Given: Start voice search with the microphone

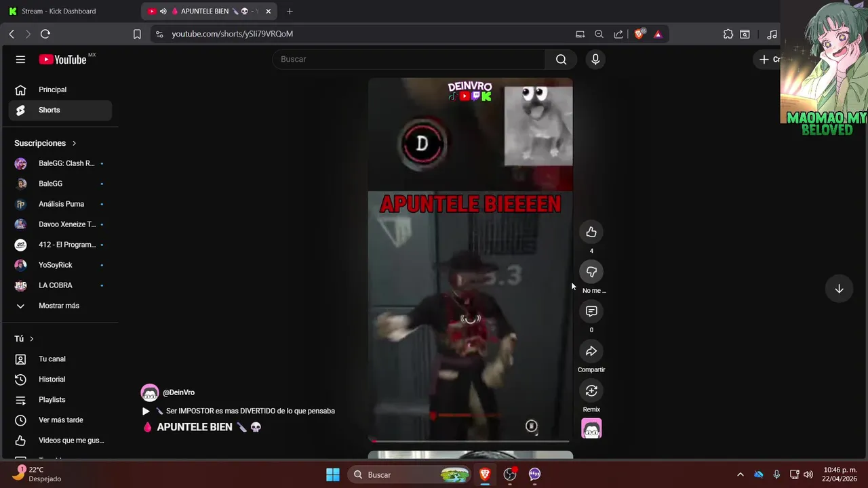Looking at the screenshot, I should point(595,60).
